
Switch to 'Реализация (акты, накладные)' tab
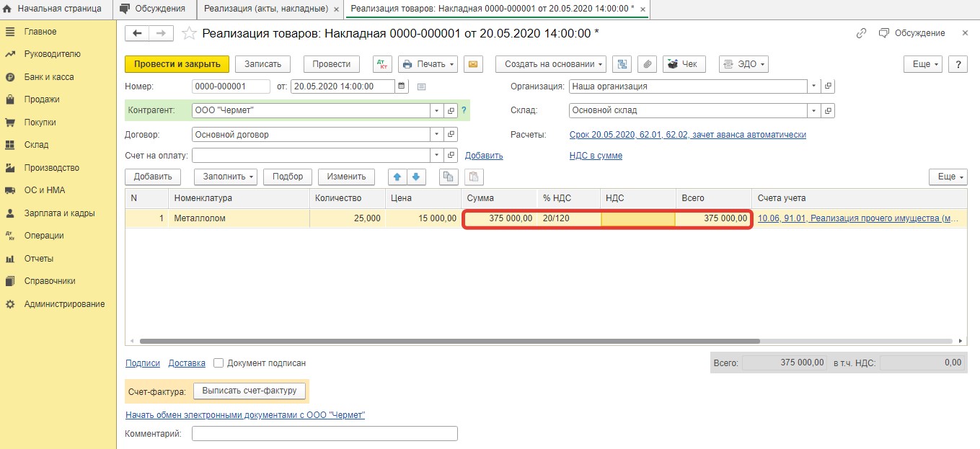tap(266, 9)
